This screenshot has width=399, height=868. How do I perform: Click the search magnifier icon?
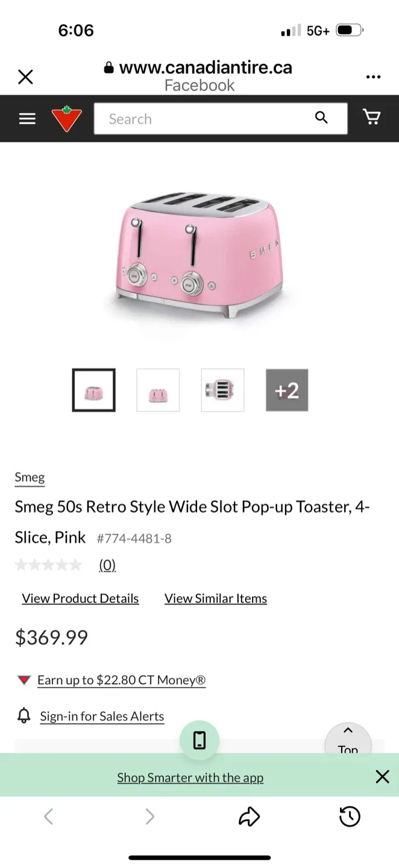[321, 118]
